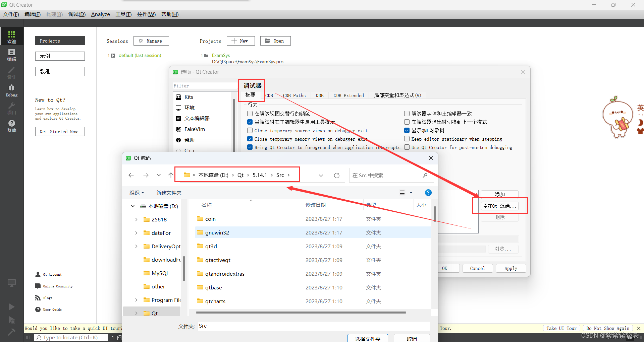This screenshot has height=342, width=644.
Task: Open file dialog help question icon
Action: (428, 193)
